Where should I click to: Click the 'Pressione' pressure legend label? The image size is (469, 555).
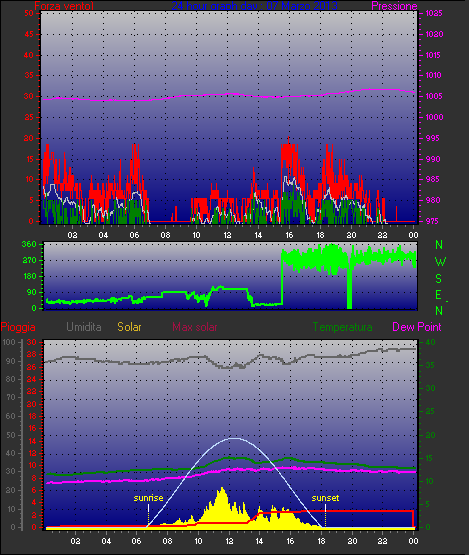click(394, 6)
